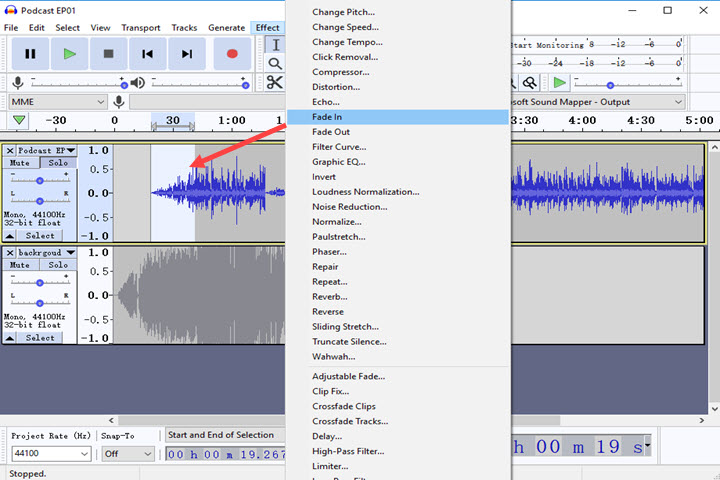Start recording with the red Record button

pos(232,54)
